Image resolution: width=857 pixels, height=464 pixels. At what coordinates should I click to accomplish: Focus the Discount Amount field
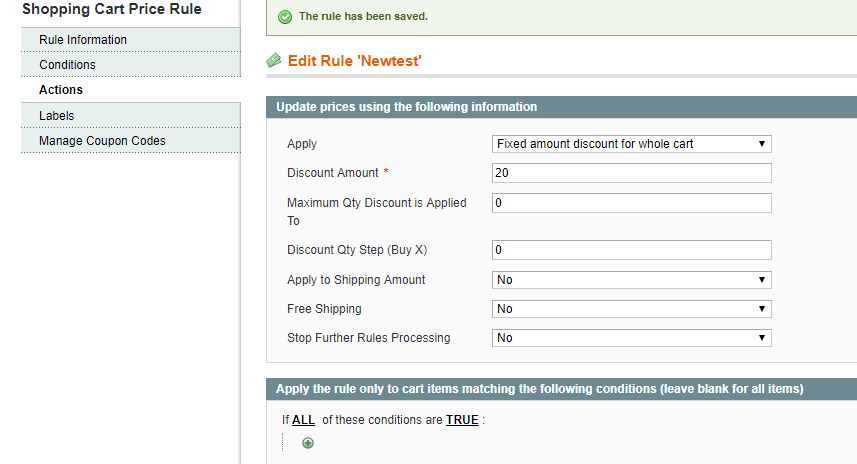631,173
